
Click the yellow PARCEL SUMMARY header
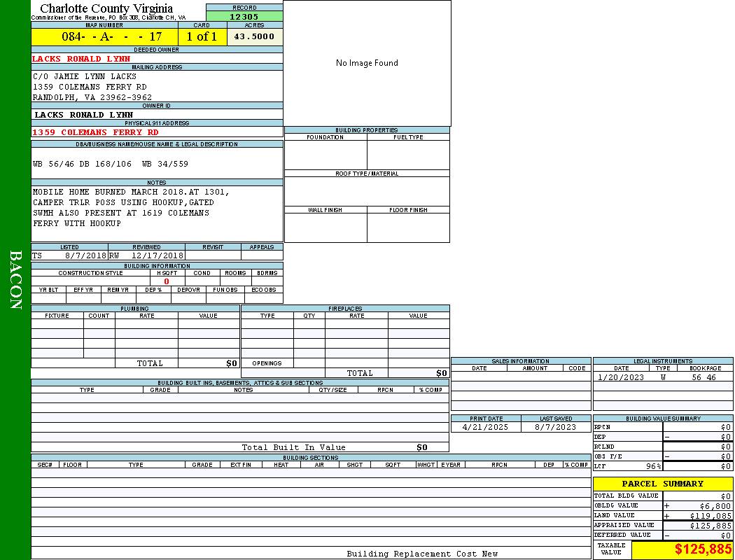[662, 484]
